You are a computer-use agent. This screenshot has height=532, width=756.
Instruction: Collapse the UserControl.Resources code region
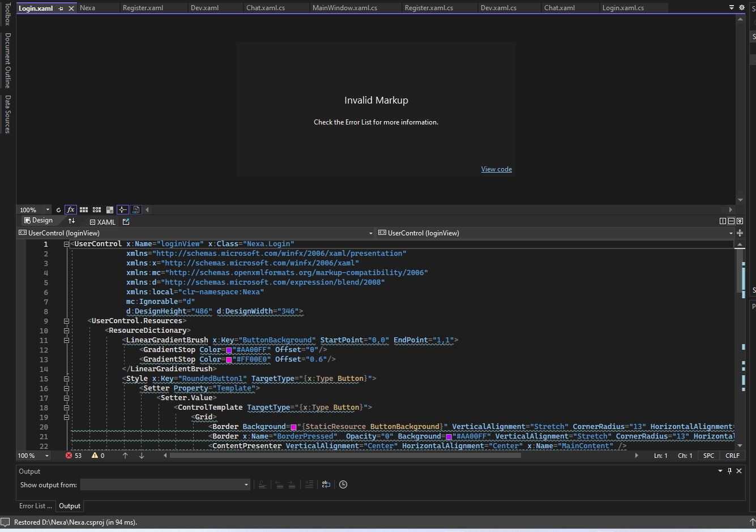(x=66, y=321)
